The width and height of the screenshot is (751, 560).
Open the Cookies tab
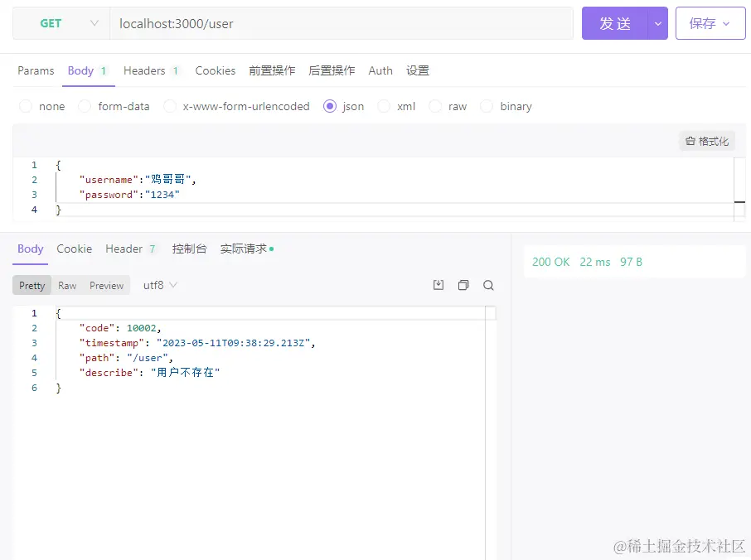click(x=215, y=71)
